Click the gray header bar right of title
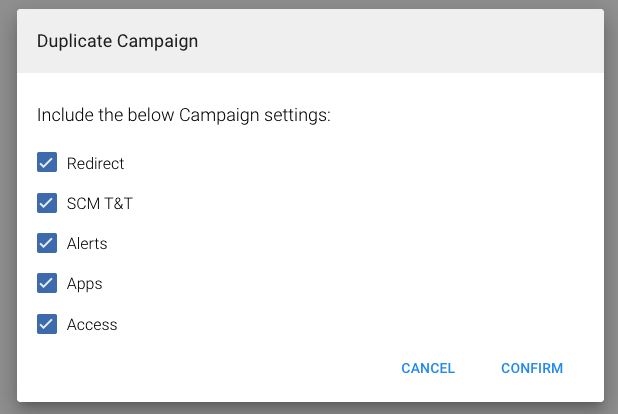Viewport: 618px width, 414px height. [420, 41]
